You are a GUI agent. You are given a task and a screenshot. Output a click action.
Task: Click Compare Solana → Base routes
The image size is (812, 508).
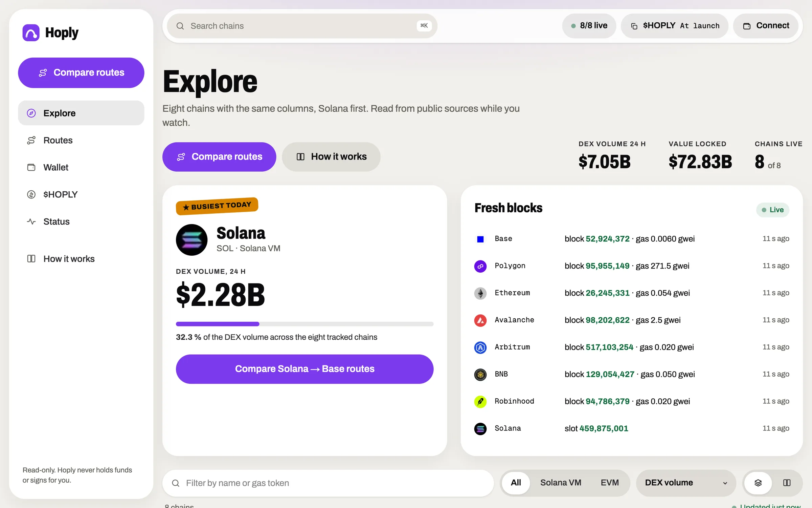tap(304, 369)
